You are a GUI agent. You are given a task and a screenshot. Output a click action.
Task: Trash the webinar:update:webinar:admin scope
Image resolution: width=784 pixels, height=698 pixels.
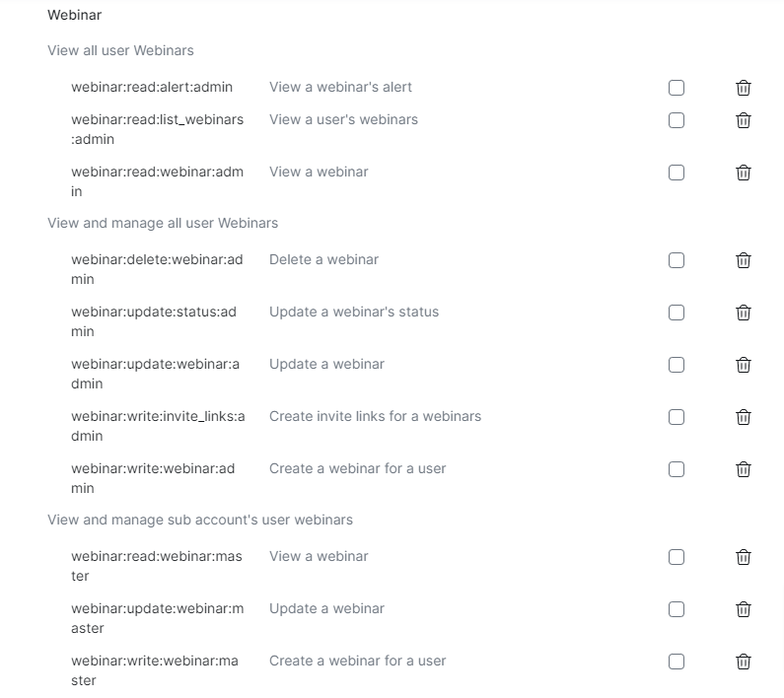(744, 365)
